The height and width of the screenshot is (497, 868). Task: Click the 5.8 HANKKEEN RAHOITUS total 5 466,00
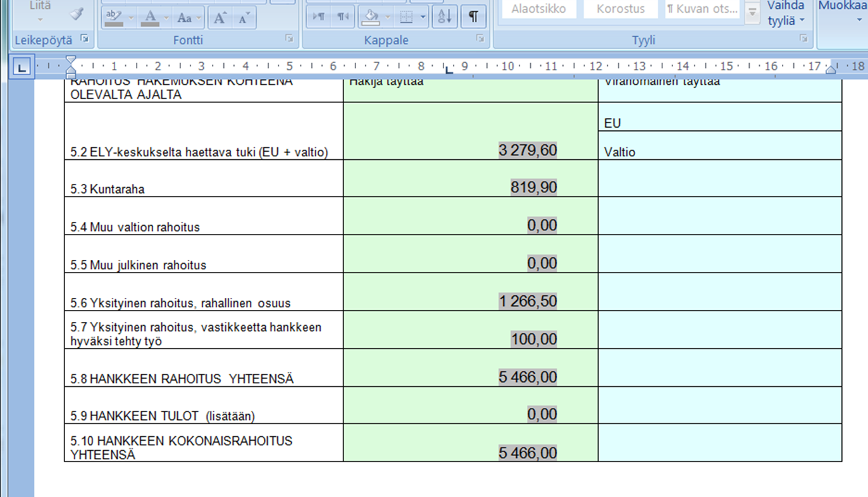tap(528, 377)
